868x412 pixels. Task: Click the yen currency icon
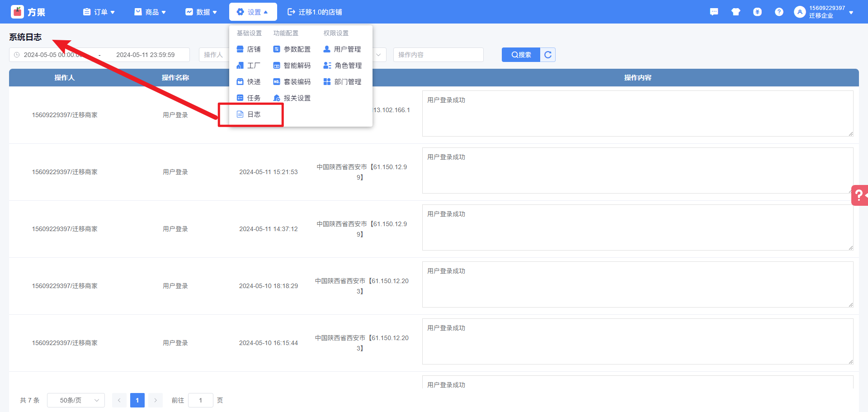coord(757,12)
